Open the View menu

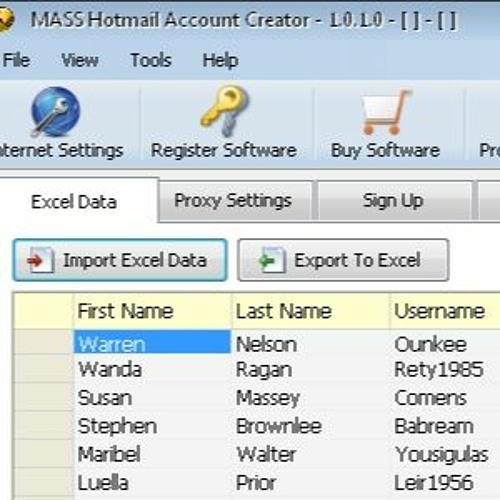(x=80, y=60)
